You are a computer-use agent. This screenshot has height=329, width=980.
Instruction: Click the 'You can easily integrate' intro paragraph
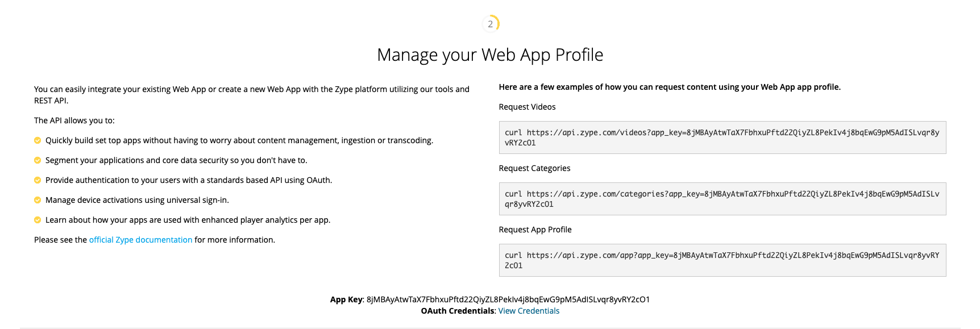coord(252,95)
